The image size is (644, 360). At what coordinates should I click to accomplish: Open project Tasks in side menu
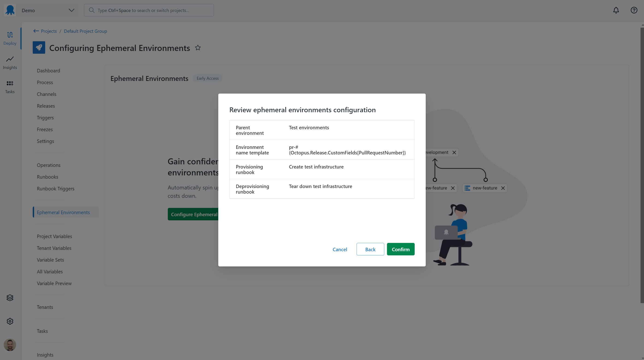coord(42,331)
